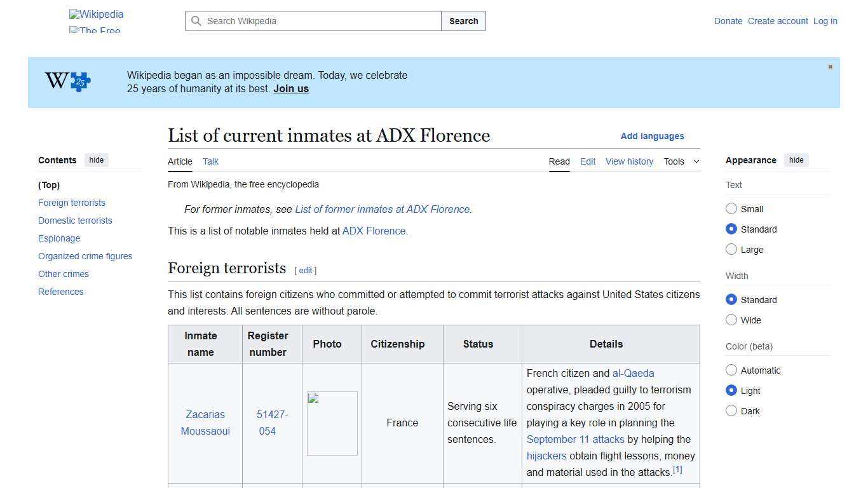
Task: Open the ADX Florence article link
Action: click(x=374, y=231)
